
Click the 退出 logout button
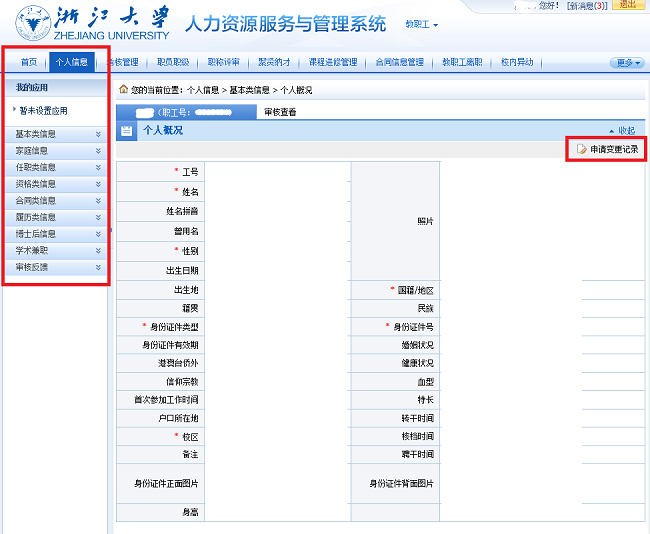pyautogui.click(x=627, y=5)
